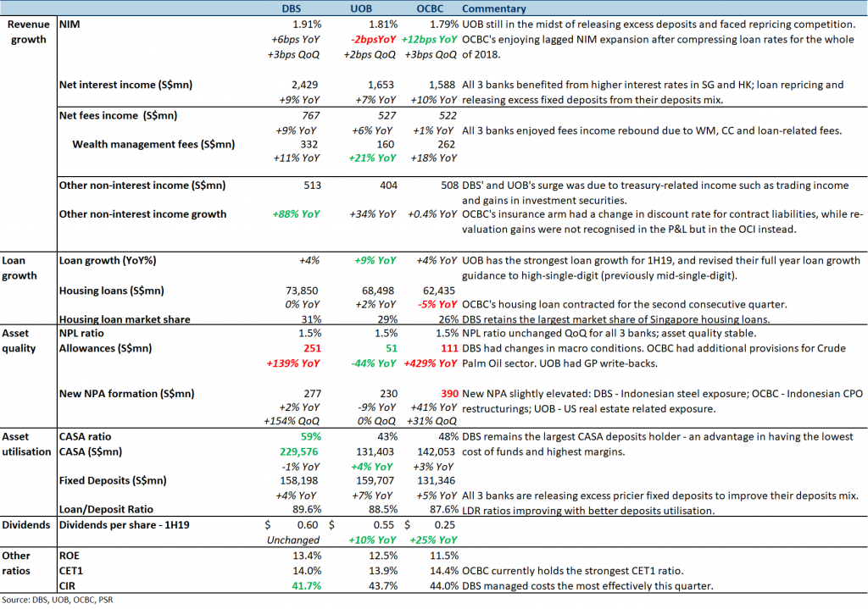This screenshot has height=609, width=868.
Task: Select UOB NIM value 1.81%
Action: click(x=383, y=25)
